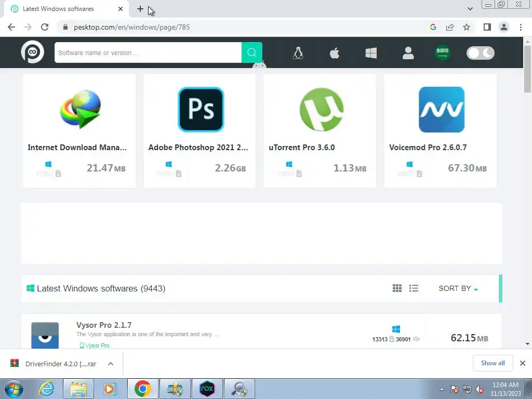Open the Voicemod Pro card icon

point(442,109)
